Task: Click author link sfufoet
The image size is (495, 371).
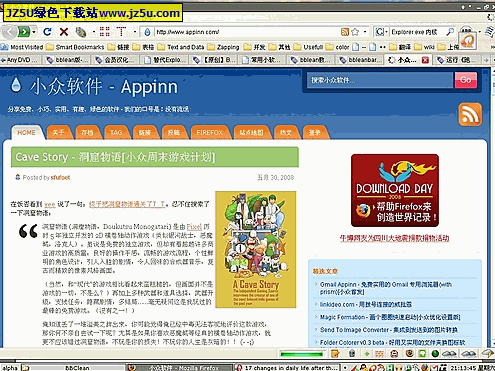Action: (60, 178)
